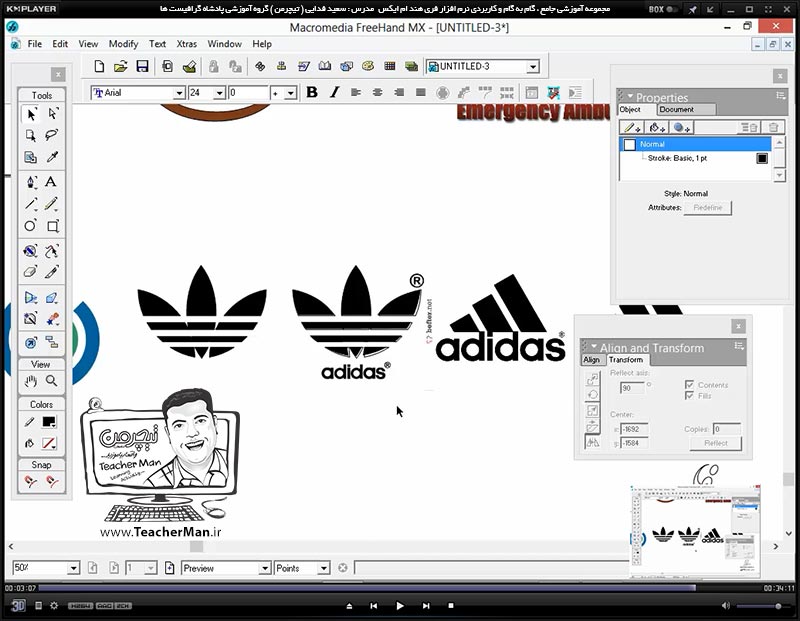Seek on the KMPlayer progress bar

(399, 588)
